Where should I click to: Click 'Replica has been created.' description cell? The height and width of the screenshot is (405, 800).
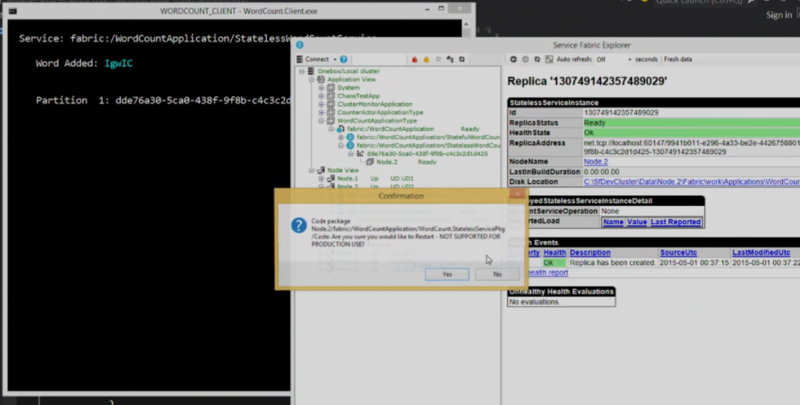tap(612, 263)
